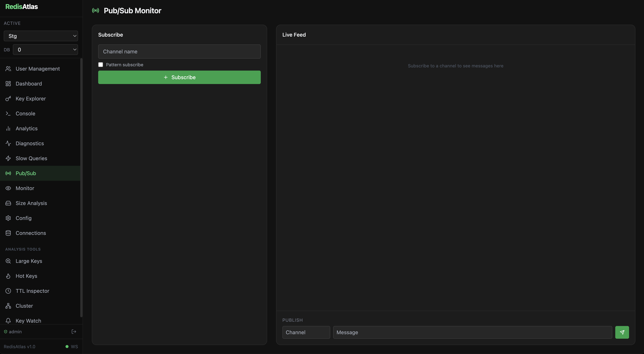Click the TTL Inspector clock icon

click(8, 291)
